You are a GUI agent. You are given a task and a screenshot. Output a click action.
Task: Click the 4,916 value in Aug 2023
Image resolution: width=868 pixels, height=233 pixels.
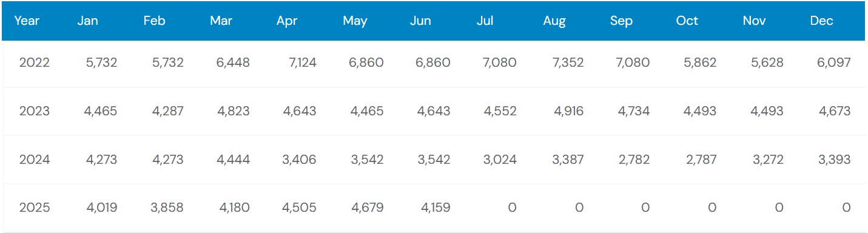pyautogui.click(x=567, y=111)
